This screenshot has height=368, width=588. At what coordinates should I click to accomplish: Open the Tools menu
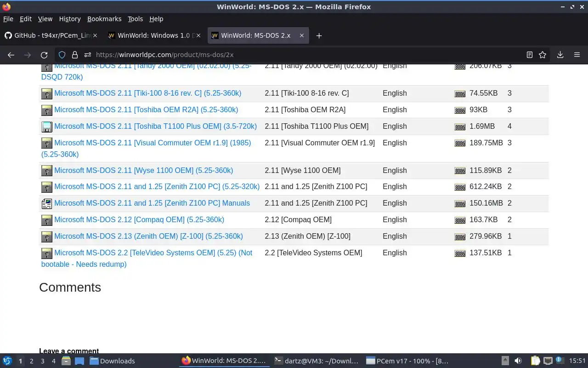click(135, 19)
